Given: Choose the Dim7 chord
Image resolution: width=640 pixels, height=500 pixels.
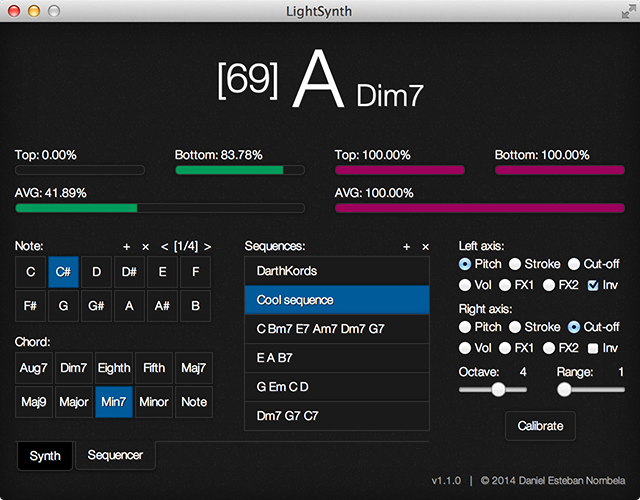Looking at the screenshot, I should (x=74, y=368).
